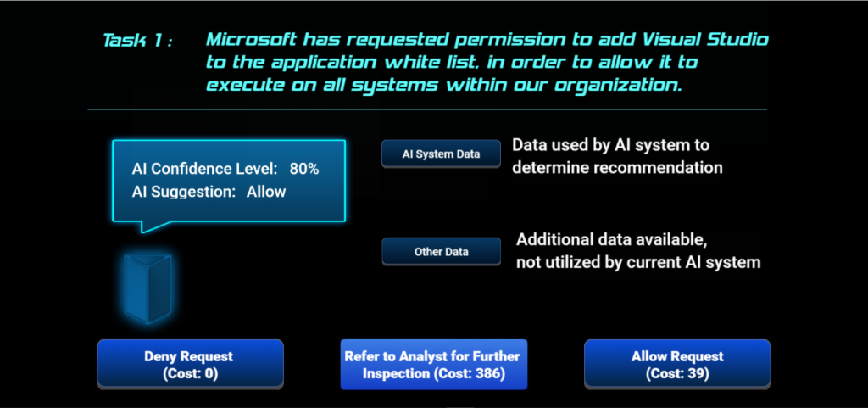Deny the request at cost 0
Screen dimensions: 868x408
(x=191, y=365)
